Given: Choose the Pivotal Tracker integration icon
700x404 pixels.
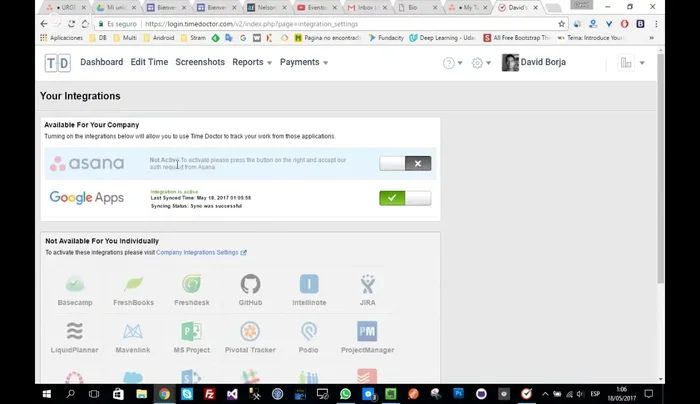Looking at the screenshot, I should click(250, 331).
